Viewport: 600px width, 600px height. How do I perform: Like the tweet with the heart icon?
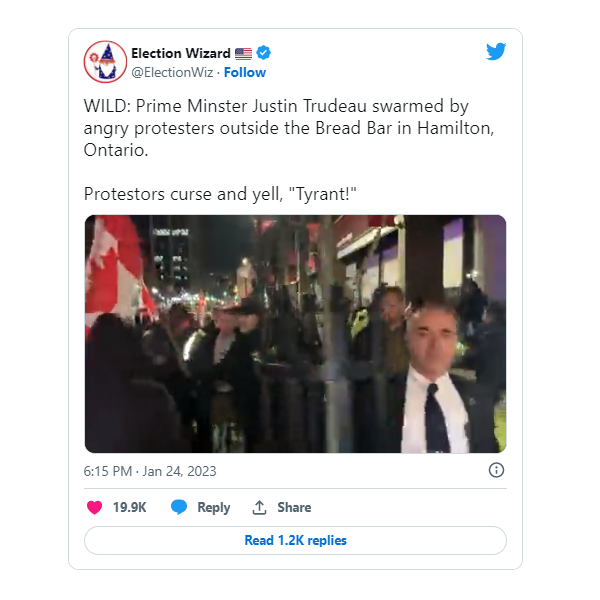click(95, 507)
